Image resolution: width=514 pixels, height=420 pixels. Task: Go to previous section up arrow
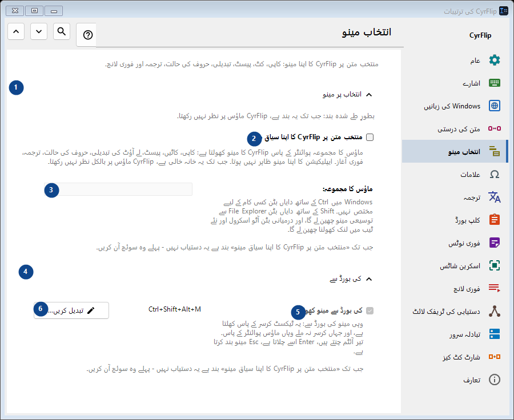pyautogui.click(x=16, y=31)
